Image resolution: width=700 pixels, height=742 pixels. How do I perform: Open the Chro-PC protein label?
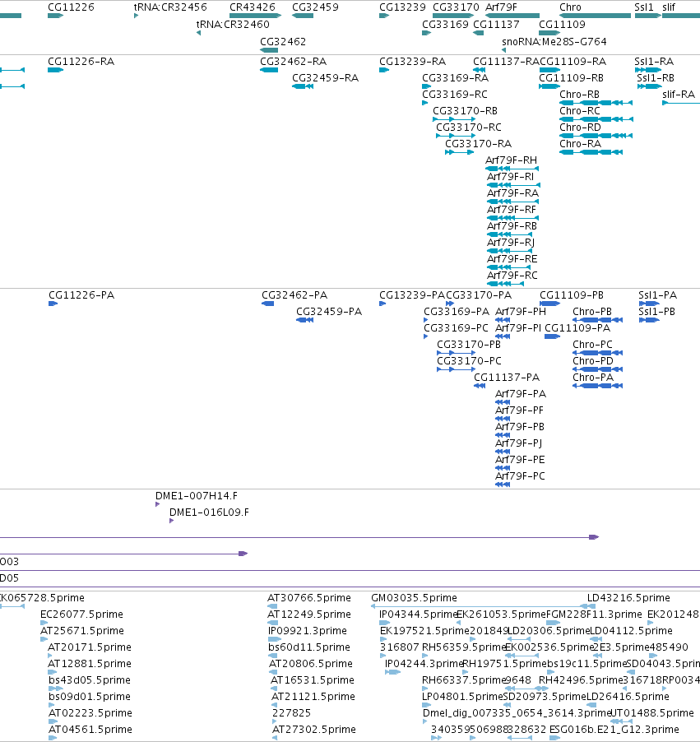592,345
